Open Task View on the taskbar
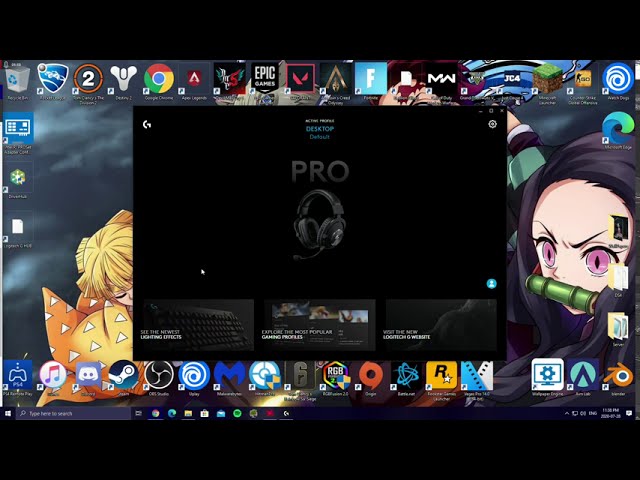Image resolution: width=640 pixels, height=480 pixels. [x=138, y=413]
